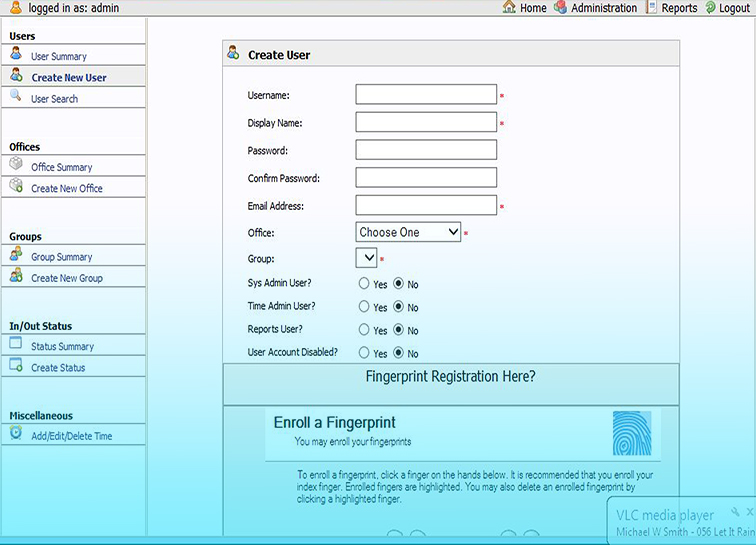Image resolution: width=756 pixels, height=545 pixels.
Task: Click the 'Fingerprint Registration Here?' heading
Action: (450, 376)
